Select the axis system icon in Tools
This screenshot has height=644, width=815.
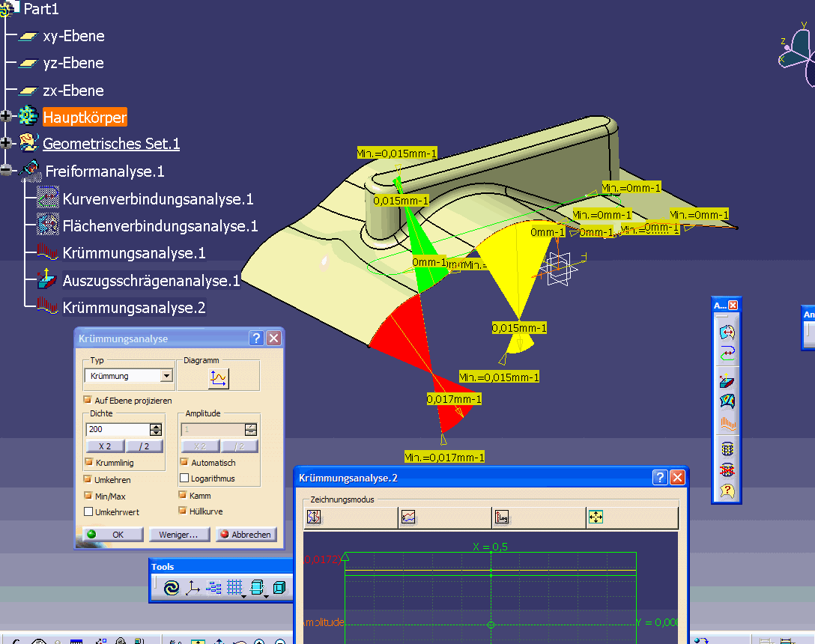point(193,587)
